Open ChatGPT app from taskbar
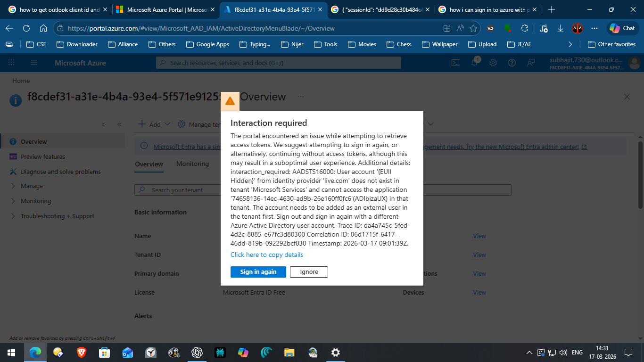This screenshot has height=362, width=644. (x=197, y=353)
